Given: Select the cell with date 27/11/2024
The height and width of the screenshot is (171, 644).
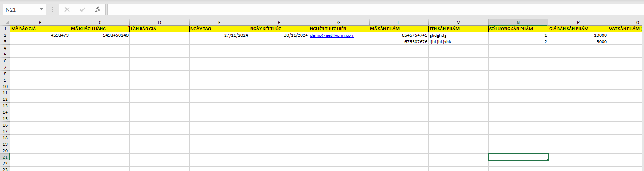Looking at the screenshot, I should point(219,35).
